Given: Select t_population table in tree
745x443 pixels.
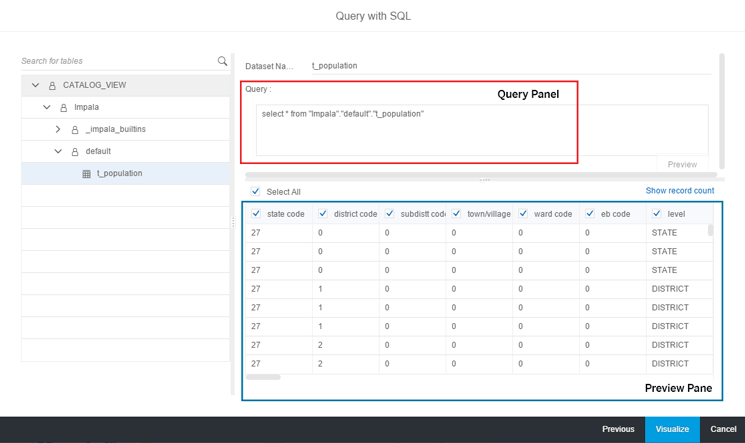Looking at the screenshot, I should coord(119,174).
